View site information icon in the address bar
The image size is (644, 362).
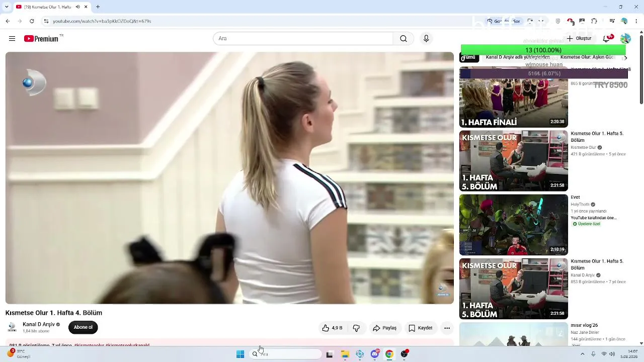[46, 21]
